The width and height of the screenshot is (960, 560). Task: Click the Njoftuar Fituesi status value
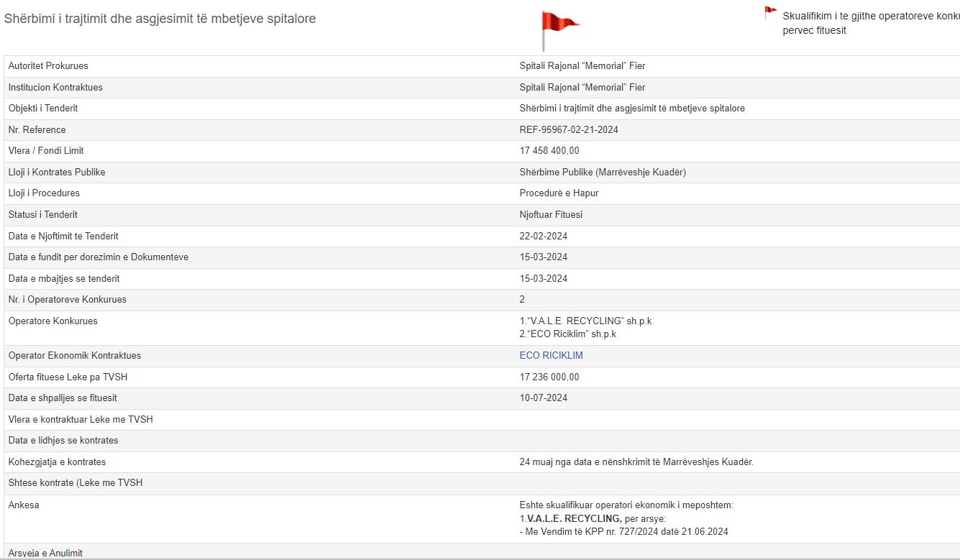pos(551,215)
